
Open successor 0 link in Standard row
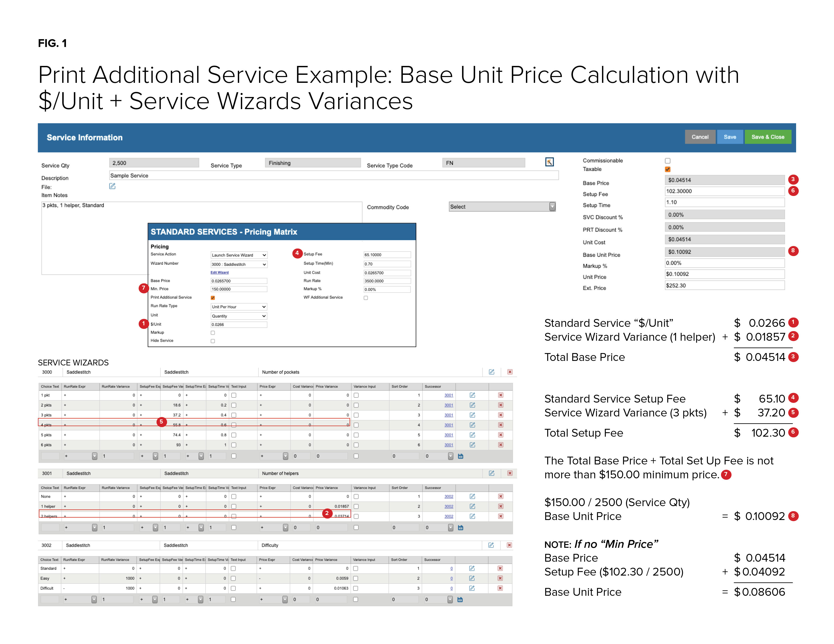451,568
